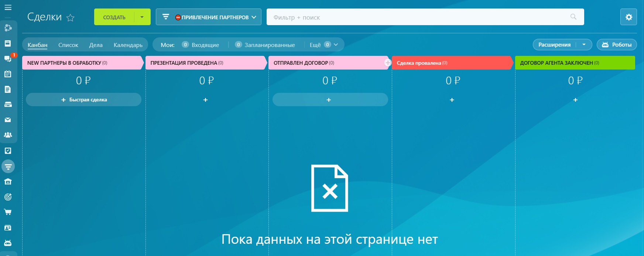
Task: Add deal in ДОГОВОР АГЕНТА ЗАКЛЮЧЕН column
Action: pyautogui.click(x=575, y=100)
